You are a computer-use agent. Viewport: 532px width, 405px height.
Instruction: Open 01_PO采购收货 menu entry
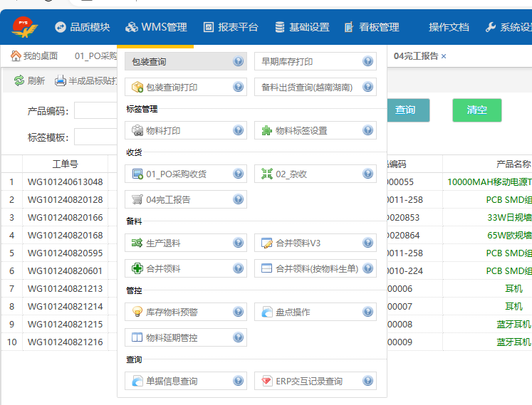click(176, 174)
